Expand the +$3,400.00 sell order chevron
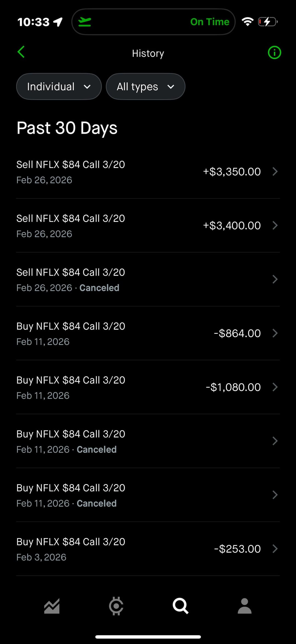 click(x=275, y=225)
